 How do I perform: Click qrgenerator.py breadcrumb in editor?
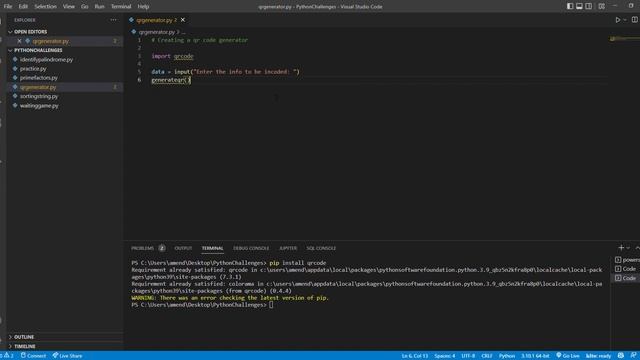click(x=157, y=32)
